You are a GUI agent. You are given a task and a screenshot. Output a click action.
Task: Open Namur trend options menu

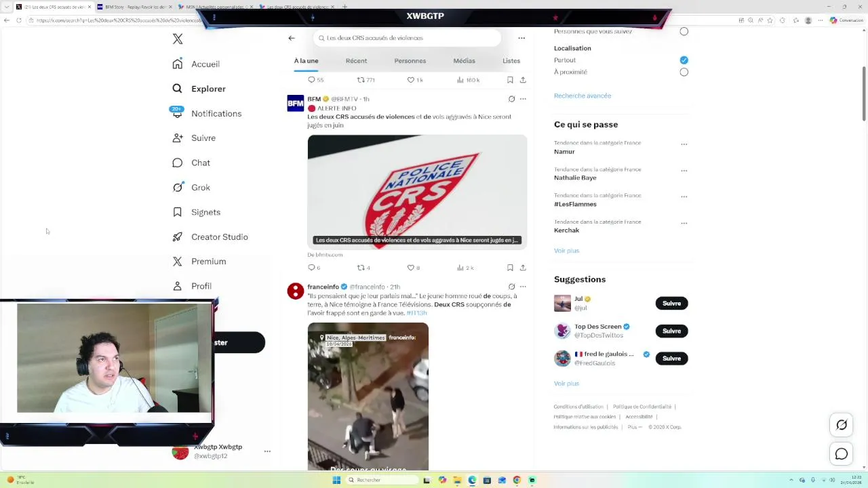coord(684,144)
